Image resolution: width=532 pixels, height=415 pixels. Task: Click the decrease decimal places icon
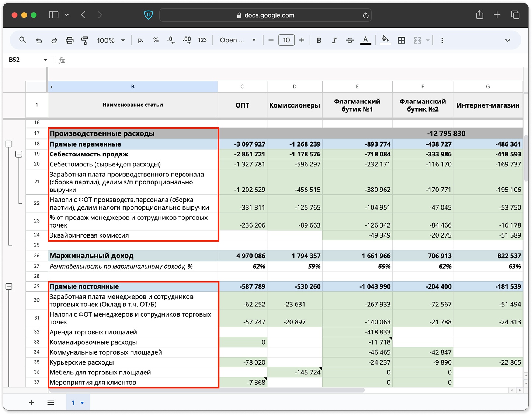[x=171, y=41]
